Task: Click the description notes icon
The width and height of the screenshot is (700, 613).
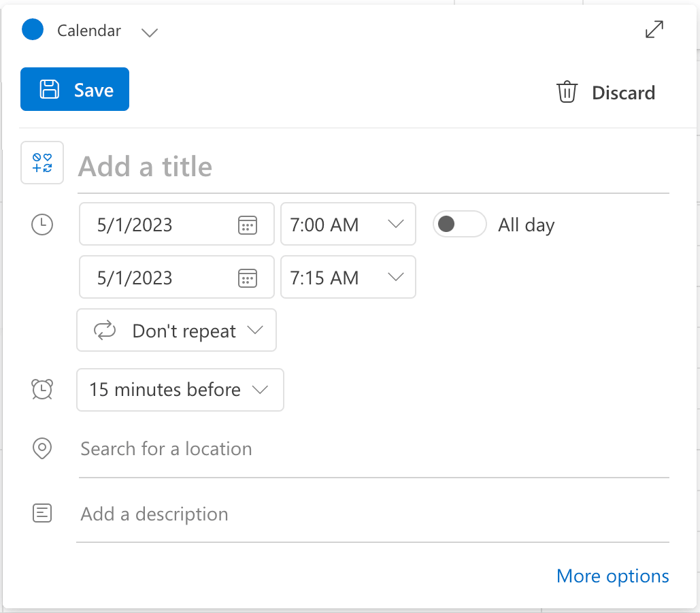Action: [x=41, y=513]
